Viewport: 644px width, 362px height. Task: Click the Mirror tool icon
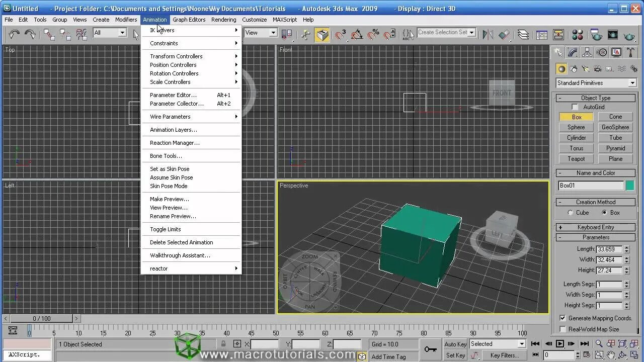pyautogui.click(x=488, y=34)
